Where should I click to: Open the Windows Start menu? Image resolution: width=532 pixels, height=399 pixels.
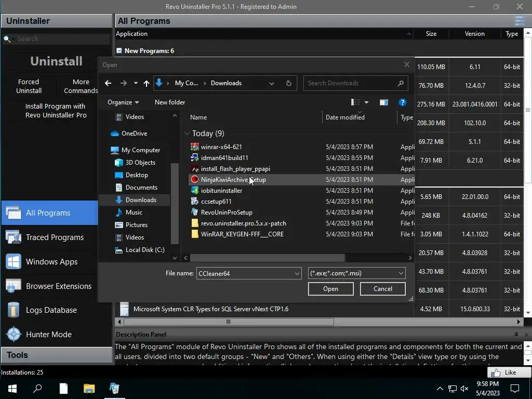(12, 388)
